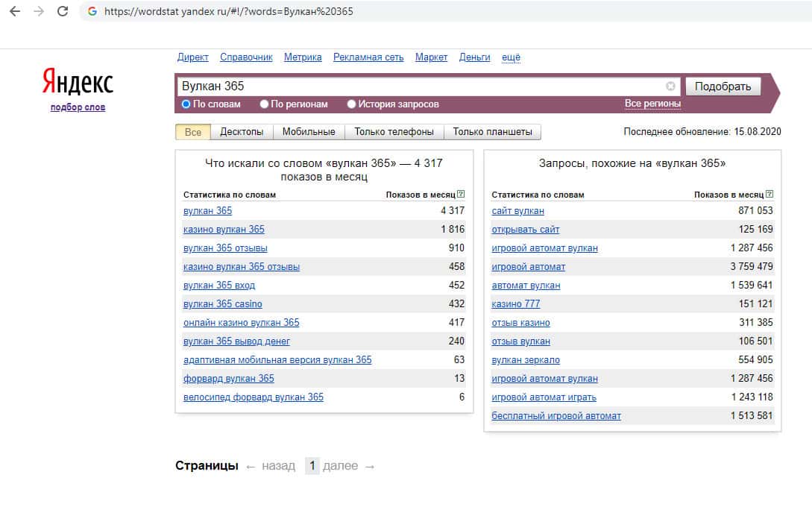The width and height of the screenshot is (812, 507).
Task: Open the "Директ" service link
Action: pyautogui.click(x=193, y=57)
